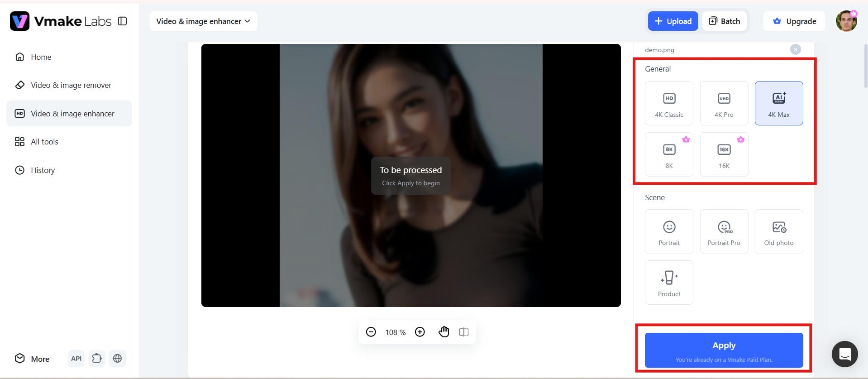Open the chat support bubble
This screenshot has width=868, height=379.
click(844, 354)
